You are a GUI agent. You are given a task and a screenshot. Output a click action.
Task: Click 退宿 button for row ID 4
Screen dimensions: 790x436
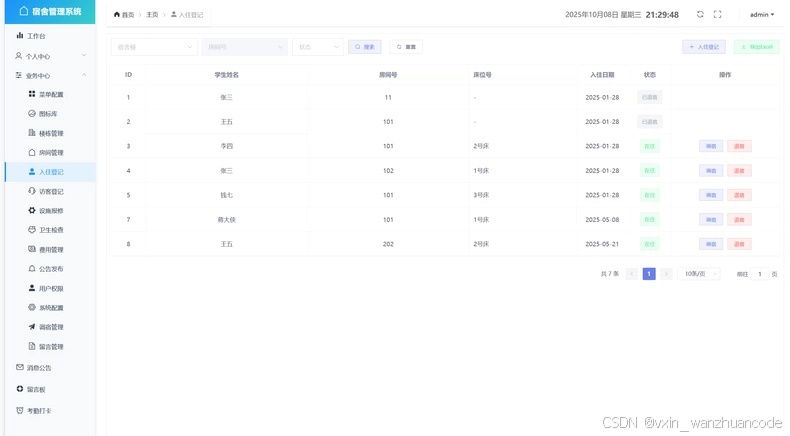739,171
